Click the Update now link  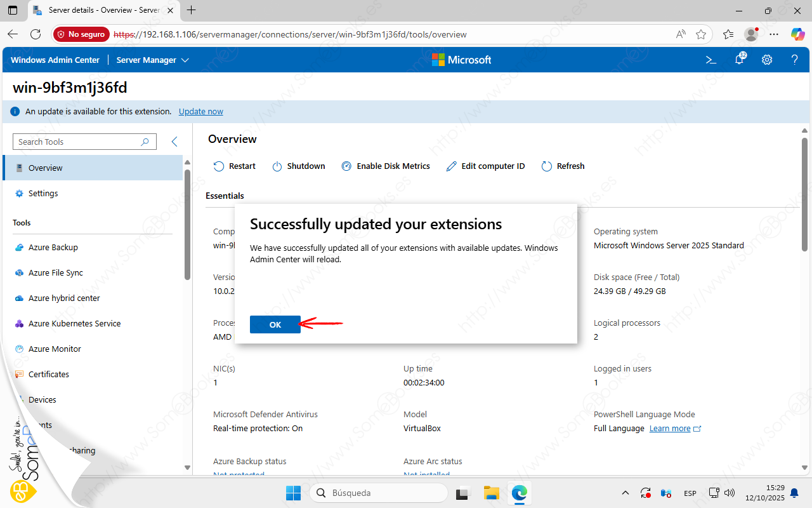[200, 111]
